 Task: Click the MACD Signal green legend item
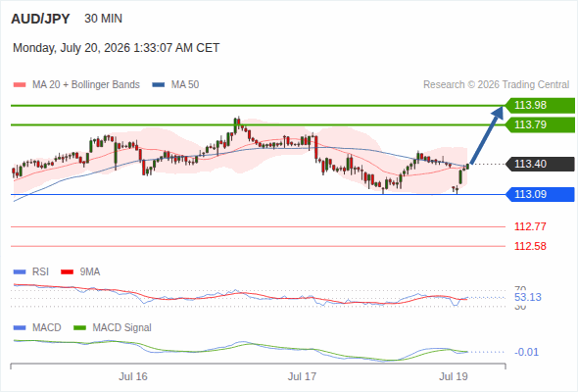113,327
